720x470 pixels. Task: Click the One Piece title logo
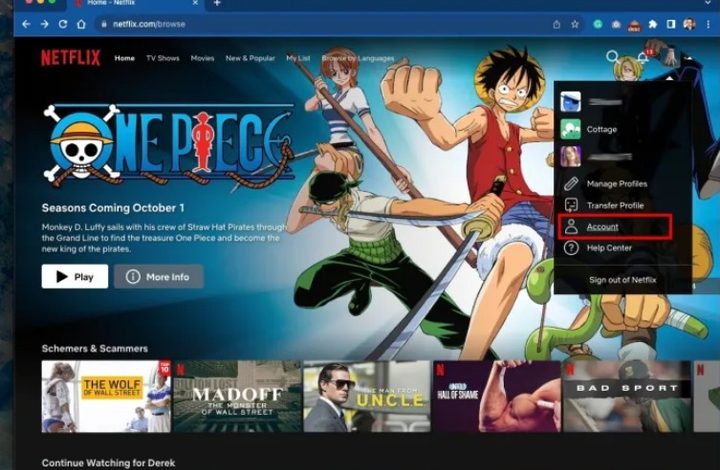pyautogui.click(x=169, y=145)
